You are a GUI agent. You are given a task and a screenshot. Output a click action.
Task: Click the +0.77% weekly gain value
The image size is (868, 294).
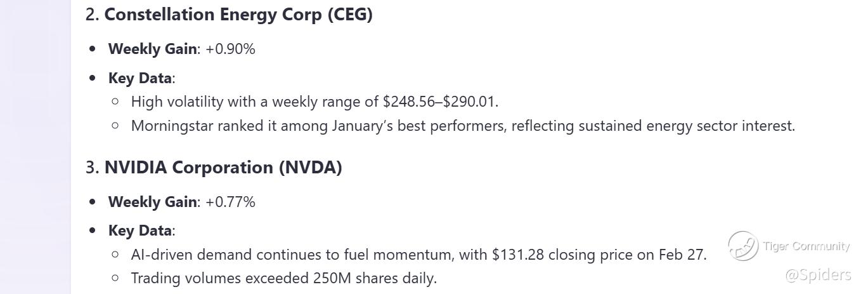[x=230, y=202]
